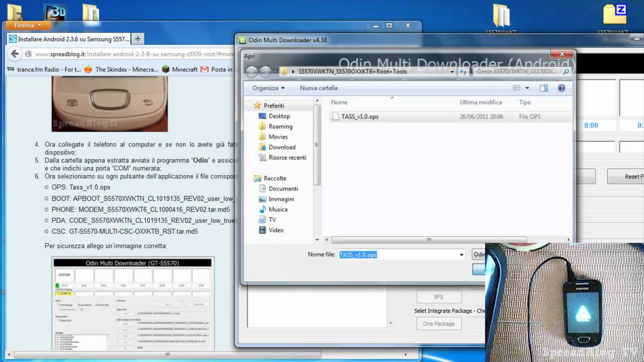Click the Firefox back arrow button
The height and width of the screenshot is (362, 644).
pyautogui.click(x=15, y=54)
